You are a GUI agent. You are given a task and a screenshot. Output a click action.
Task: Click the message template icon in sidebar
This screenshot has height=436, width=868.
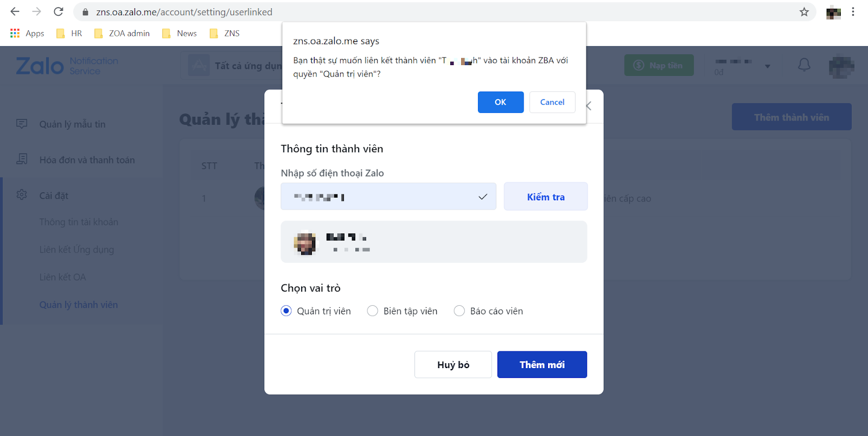22,124
